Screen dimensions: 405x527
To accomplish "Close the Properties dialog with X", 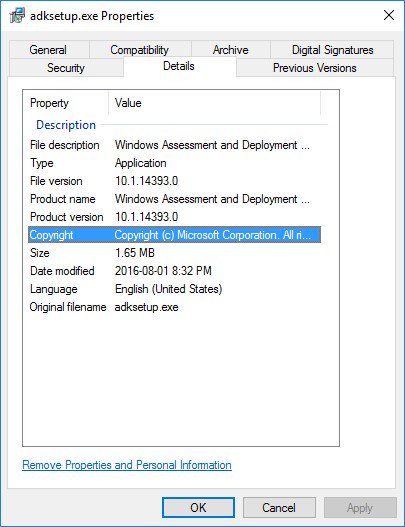I will [389, 15].
